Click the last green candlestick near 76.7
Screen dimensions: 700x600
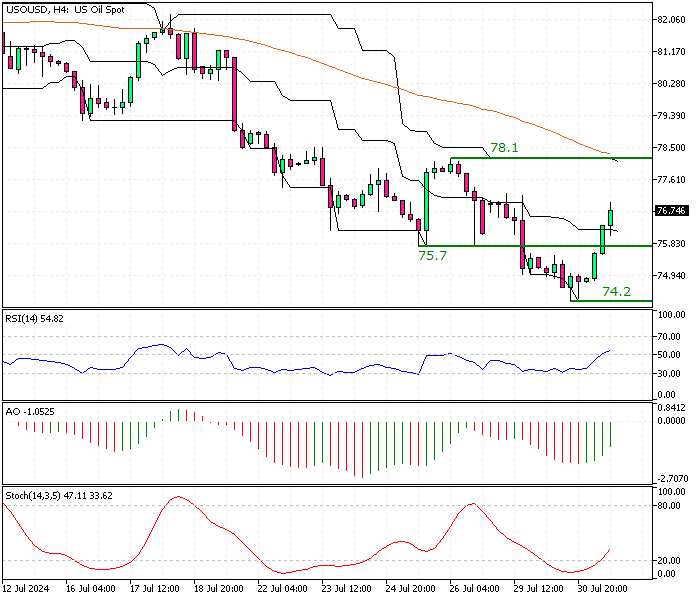click(611, 219)
